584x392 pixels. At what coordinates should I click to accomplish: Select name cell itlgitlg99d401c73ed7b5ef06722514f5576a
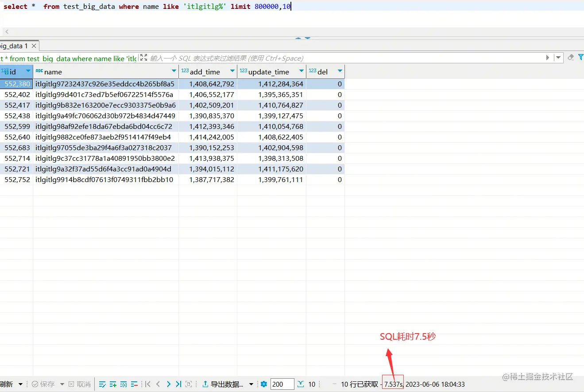[x=106, y=94]
